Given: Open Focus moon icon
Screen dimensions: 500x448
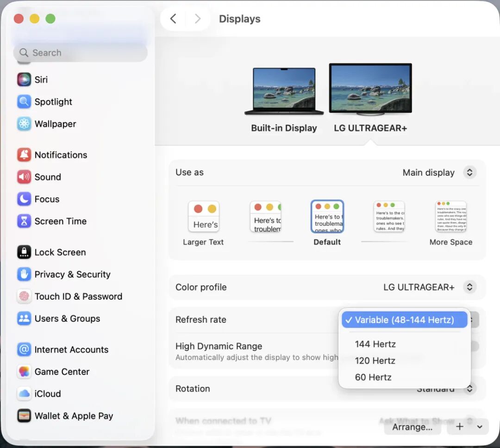Looking at the screenshot, I should [x=24, y=199].
